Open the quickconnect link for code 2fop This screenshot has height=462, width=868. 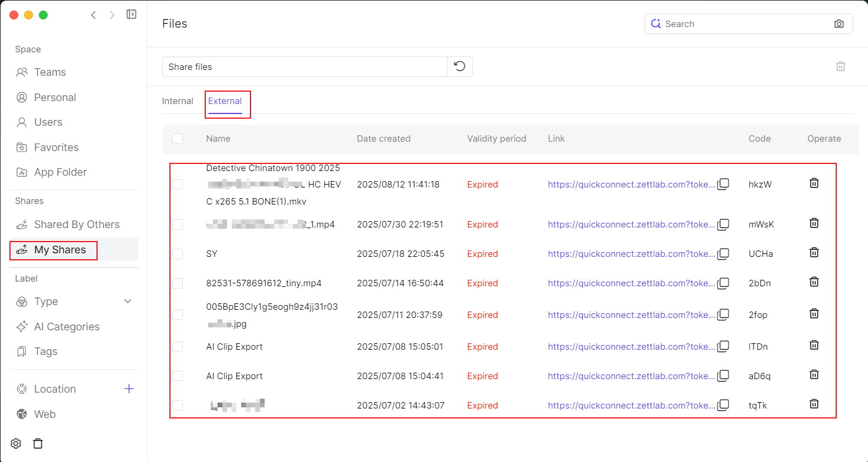(x=632, y=315)
